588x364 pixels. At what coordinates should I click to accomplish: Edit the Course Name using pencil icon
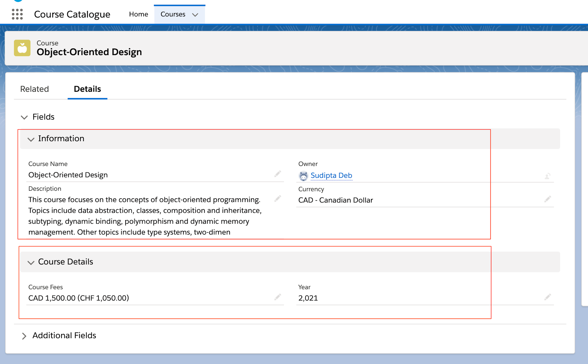tap(277, 174)
